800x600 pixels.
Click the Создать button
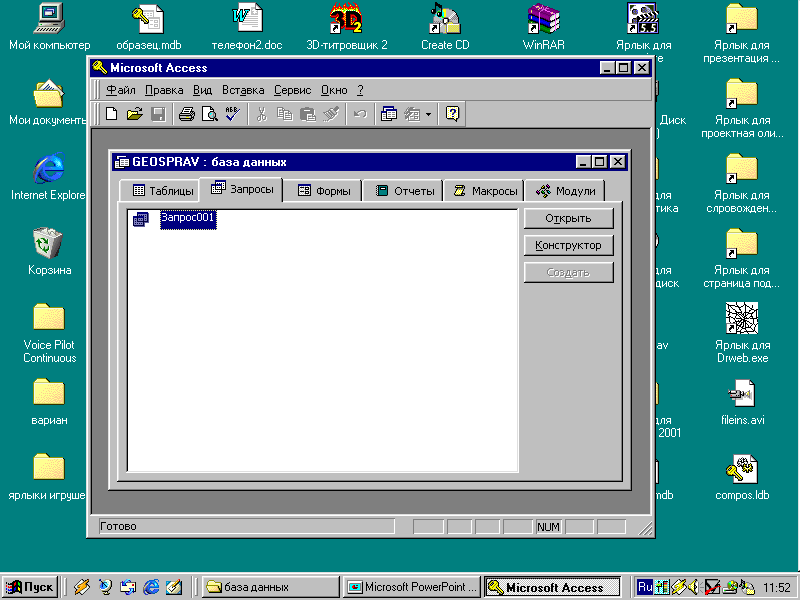pyautogui.click(x=568, y=272)
